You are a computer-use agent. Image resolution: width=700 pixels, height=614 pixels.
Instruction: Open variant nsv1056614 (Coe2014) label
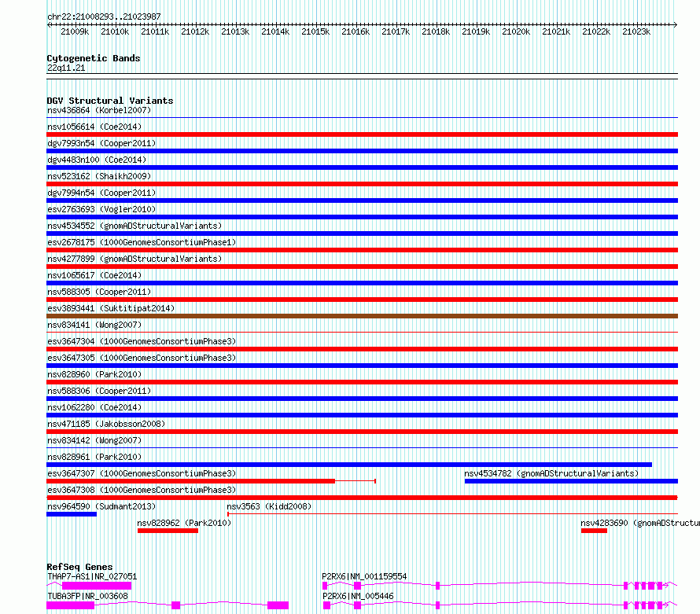click(94, 127)
